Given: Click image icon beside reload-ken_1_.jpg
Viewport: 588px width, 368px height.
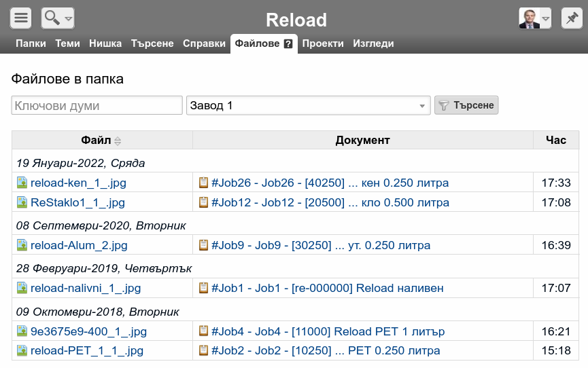Looking at the screenshot, I should point(22,183).
